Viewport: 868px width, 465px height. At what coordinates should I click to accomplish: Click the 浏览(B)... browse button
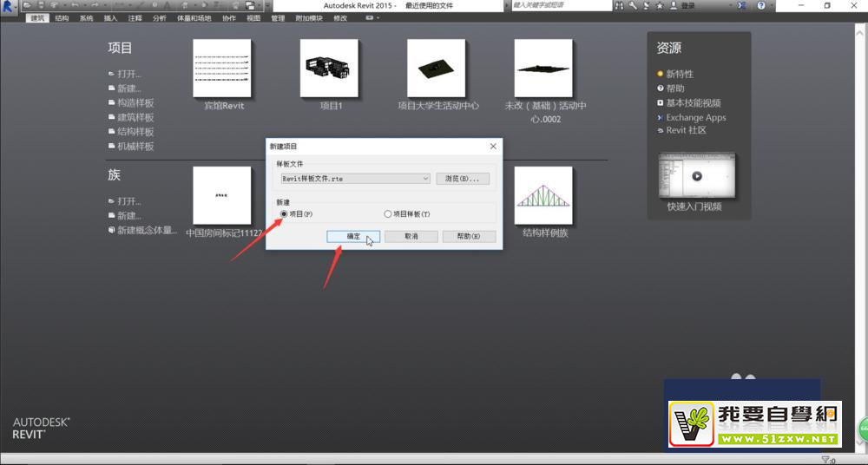coord(463,179)
